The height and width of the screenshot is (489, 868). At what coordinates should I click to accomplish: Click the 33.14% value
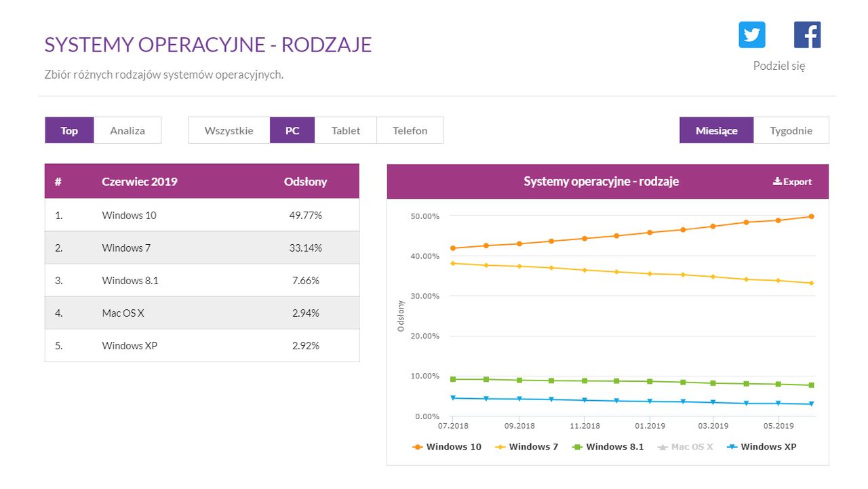pyautogui.click(x=306, y=248)
